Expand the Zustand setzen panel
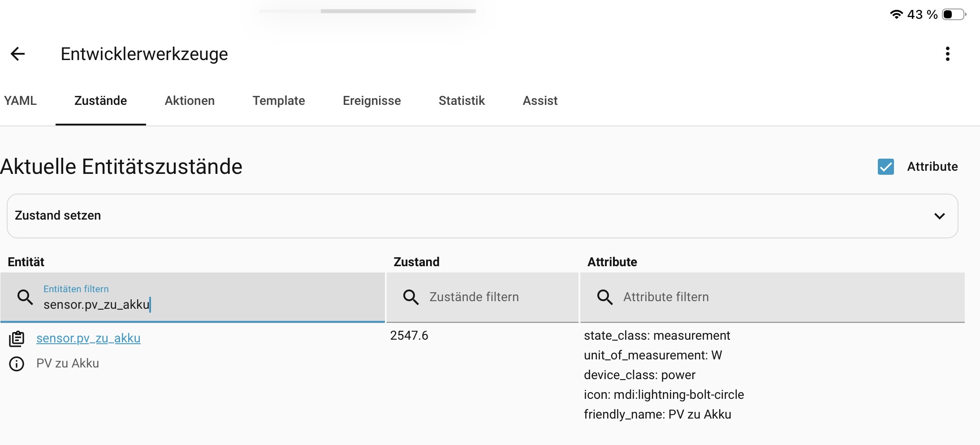Screen dimensions: 980x445 pos(482,216)
